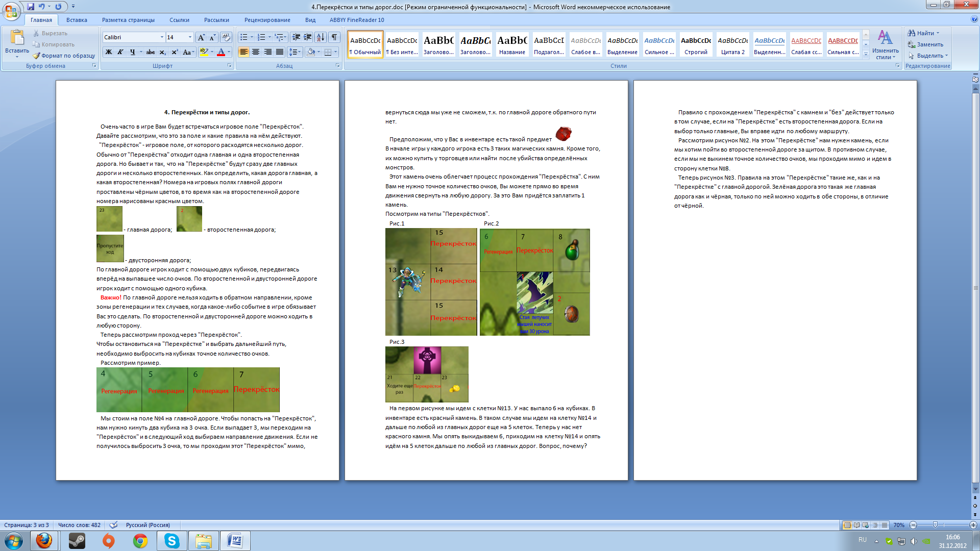Click the Format Painter brush icon

(x=36, y=56)
